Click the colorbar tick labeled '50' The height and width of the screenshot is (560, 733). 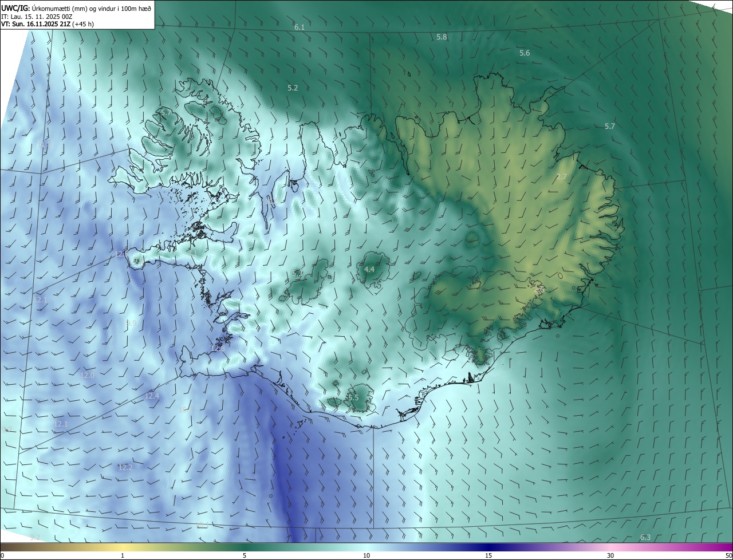tap(728, 555)
